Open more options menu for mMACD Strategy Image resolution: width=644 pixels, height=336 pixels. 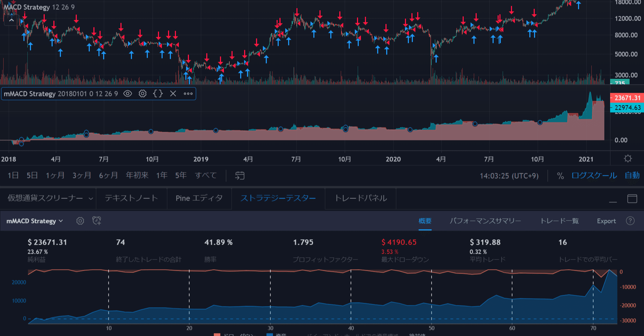[188, 93]
